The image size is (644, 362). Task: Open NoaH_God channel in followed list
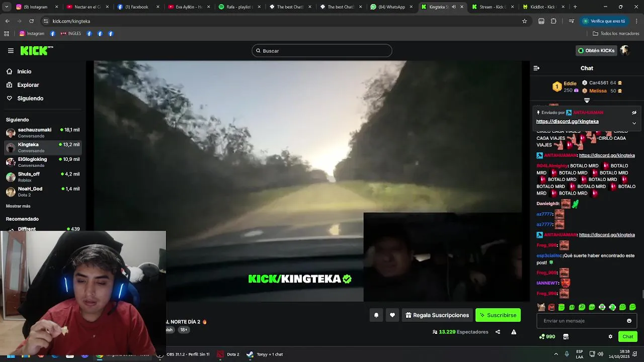click(x=43, y=192)
